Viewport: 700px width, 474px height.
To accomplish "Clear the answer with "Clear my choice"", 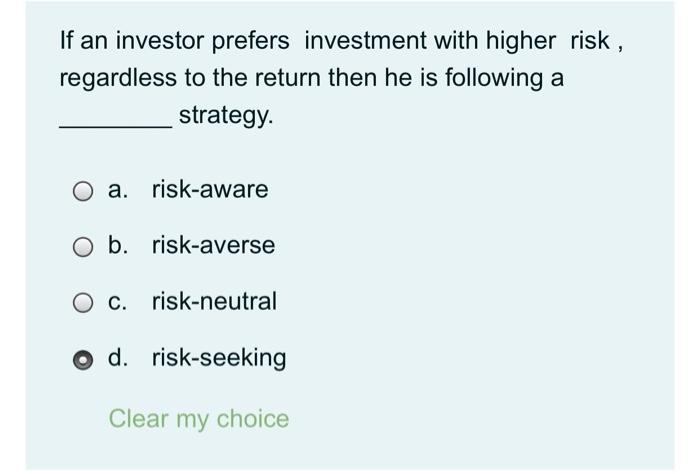I will point(198,419).
